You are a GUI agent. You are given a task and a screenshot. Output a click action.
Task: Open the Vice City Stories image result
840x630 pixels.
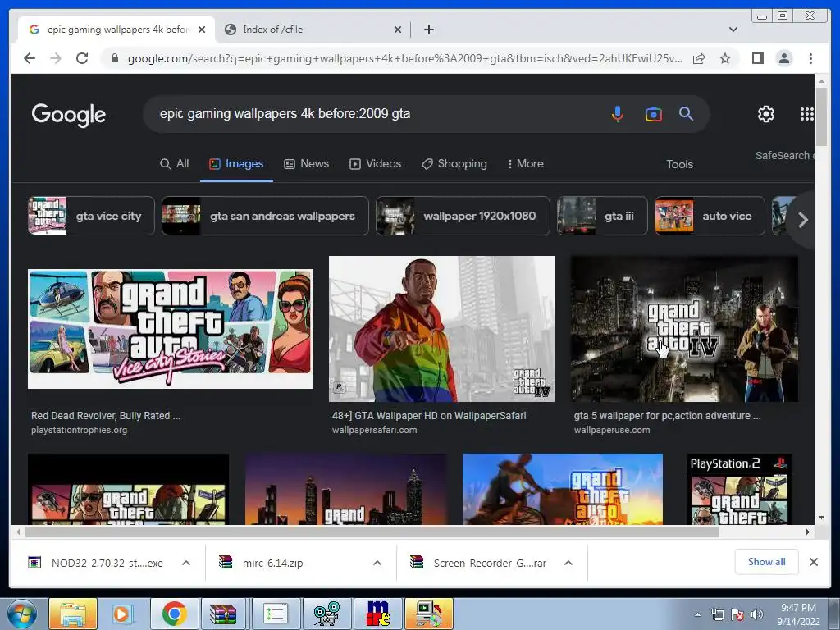(170, 329)
